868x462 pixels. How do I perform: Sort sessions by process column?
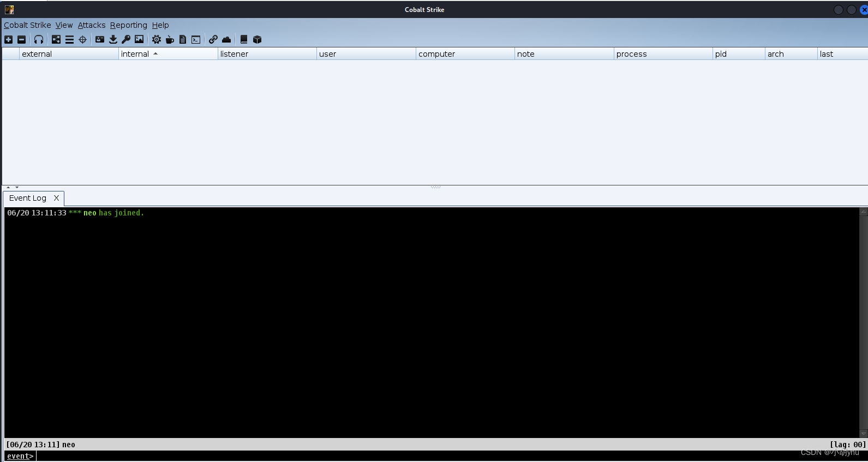coord(663,54)
